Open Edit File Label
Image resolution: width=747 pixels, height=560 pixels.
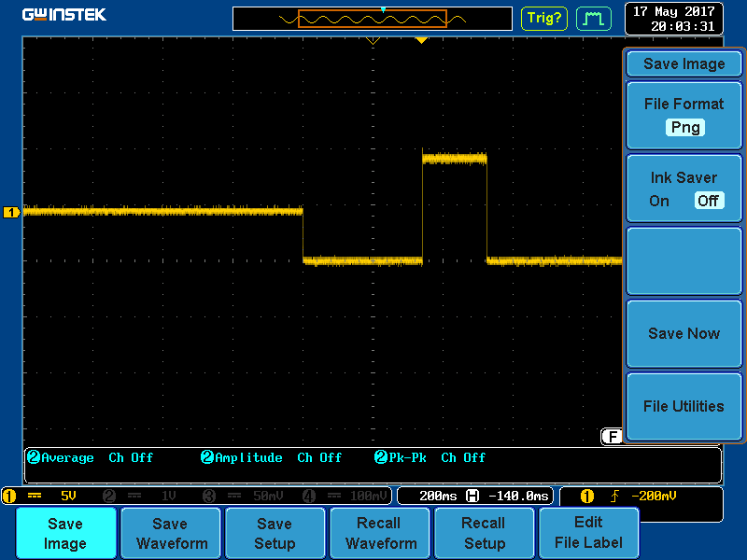(589, 533)
